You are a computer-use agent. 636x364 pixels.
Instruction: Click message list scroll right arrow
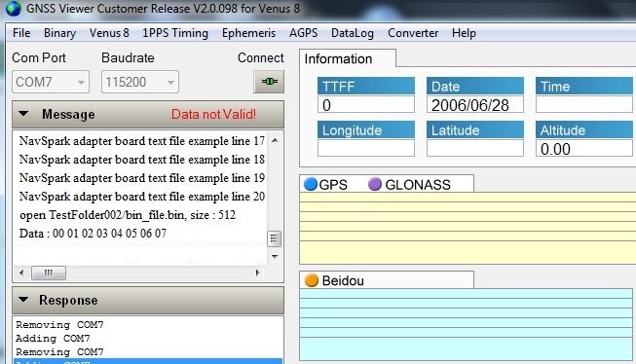point(257,273)
